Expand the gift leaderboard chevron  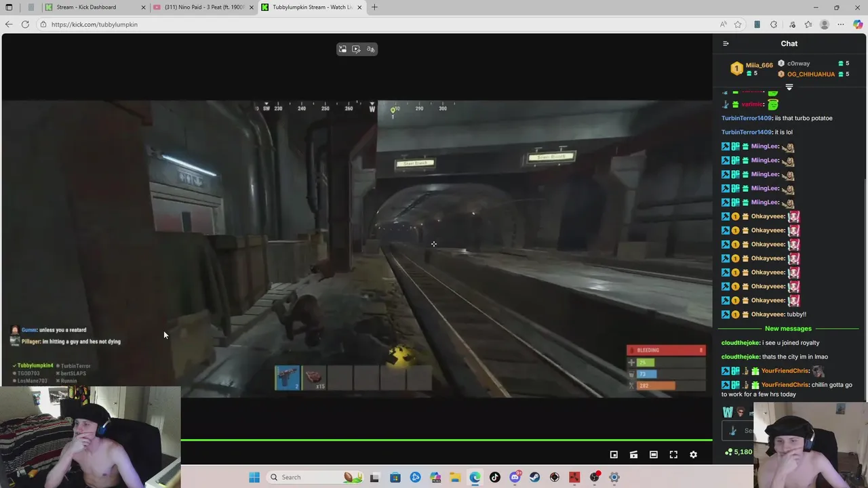(789, 87)
